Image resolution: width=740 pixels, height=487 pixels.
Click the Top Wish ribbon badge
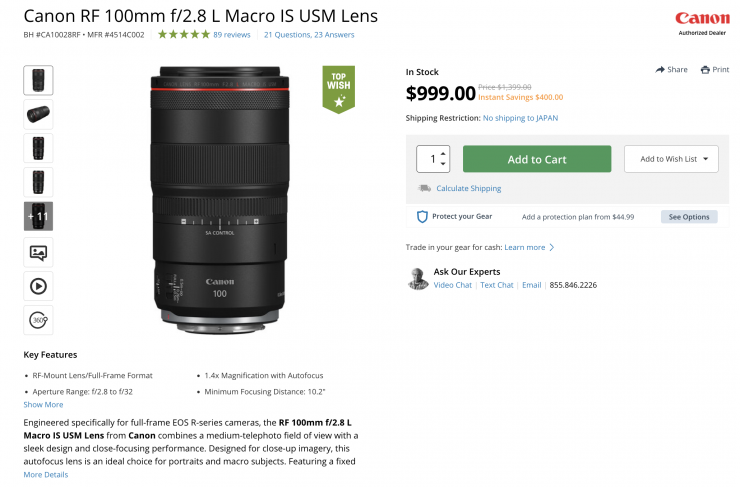(x=338, y=88)
